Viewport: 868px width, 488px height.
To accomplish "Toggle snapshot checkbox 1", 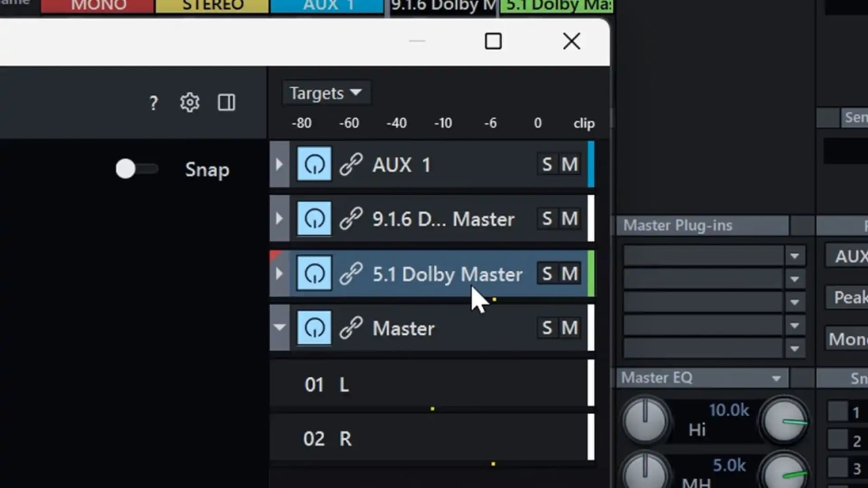I will (838, 411).
